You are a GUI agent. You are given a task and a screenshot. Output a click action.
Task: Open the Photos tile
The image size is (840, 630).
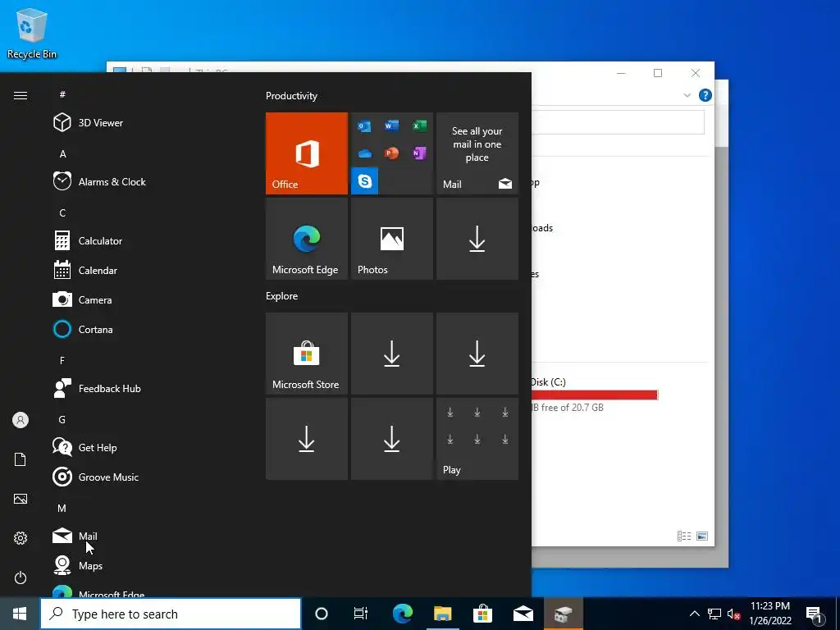[391, 239]
